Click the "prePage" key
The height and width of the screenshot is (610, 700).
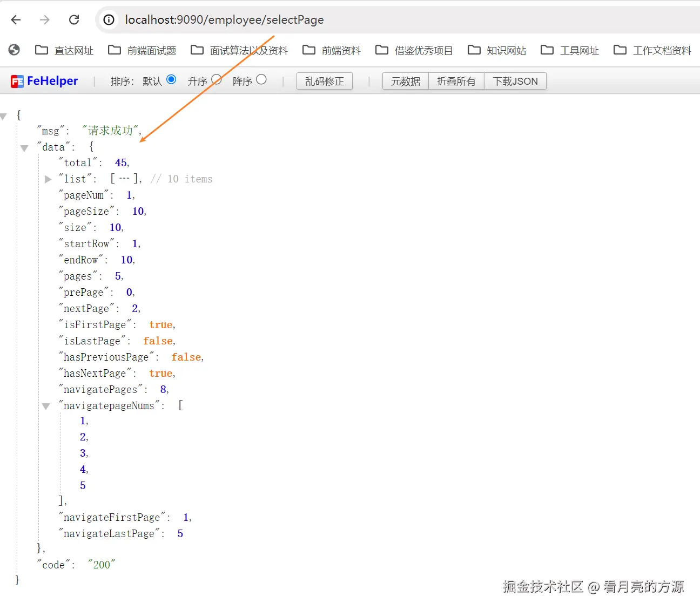click(x=84, y=292)
